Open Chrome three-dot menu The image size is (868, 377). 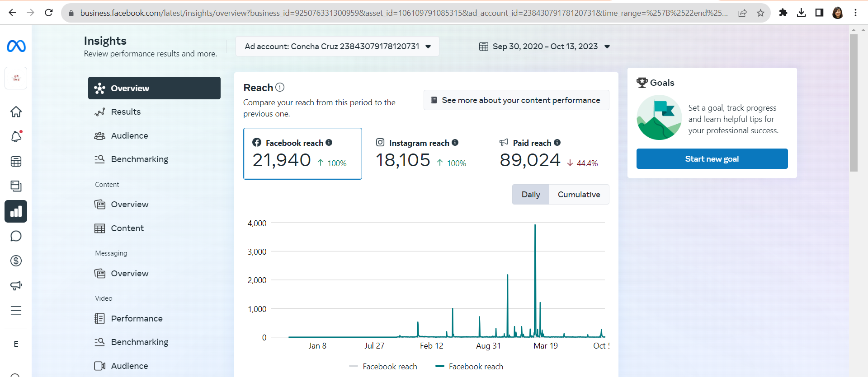click(x=856, y=13)
